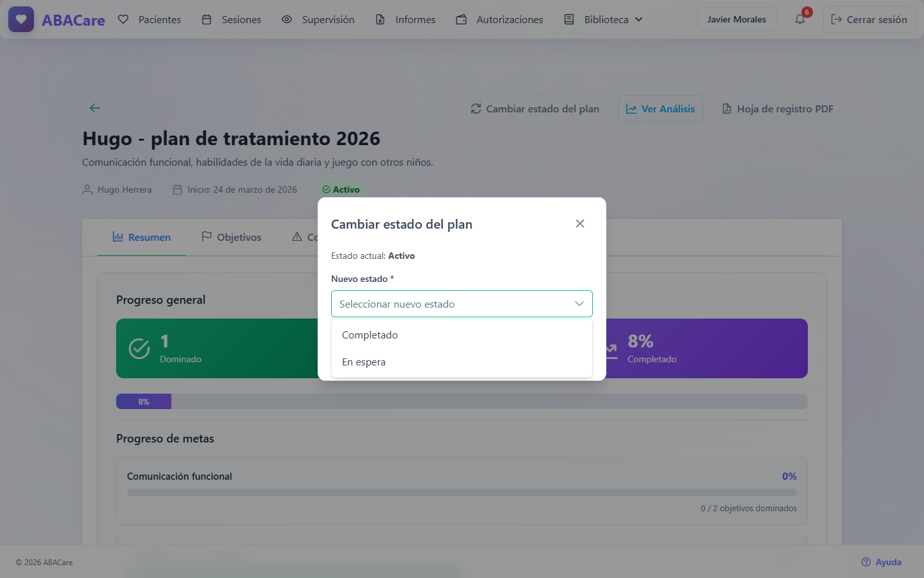Click the calendar icon beside Inicio date

(x=178, y=189)
